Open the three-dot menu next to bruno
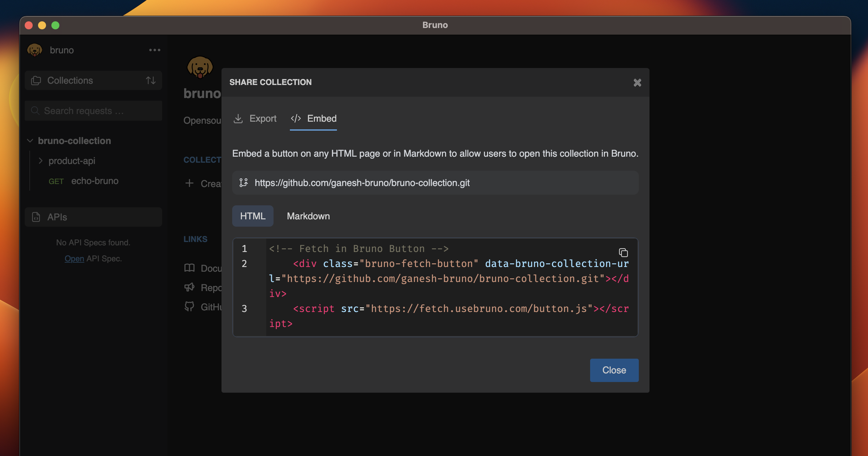868x456 pixels. [155, 50]
